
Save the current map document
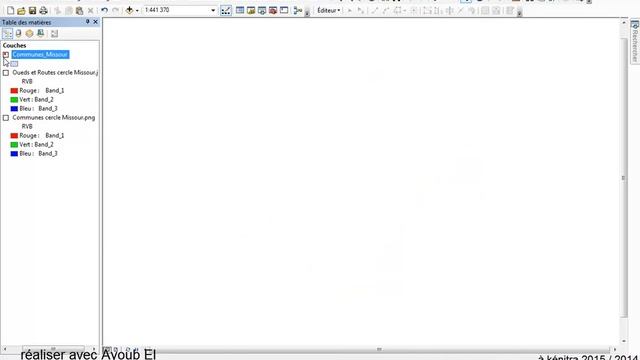point(32,10)
